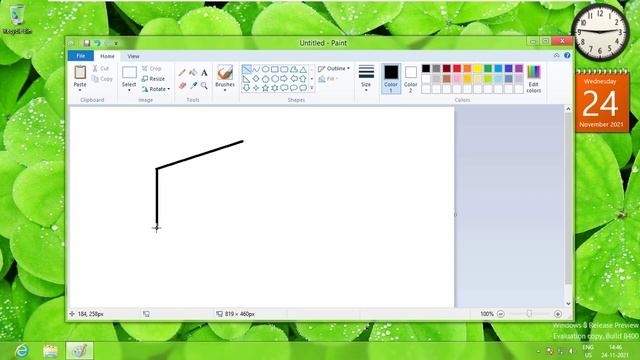Screen dimensions: 640x360
Task: Select the Magnifier tool
Action: point(204,85)
